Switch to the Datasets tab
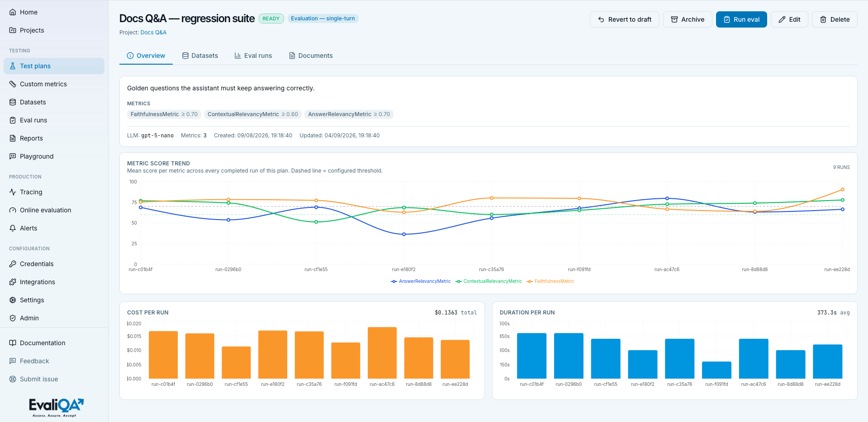This screenshot has height=422, width=868. pos(200,56)
